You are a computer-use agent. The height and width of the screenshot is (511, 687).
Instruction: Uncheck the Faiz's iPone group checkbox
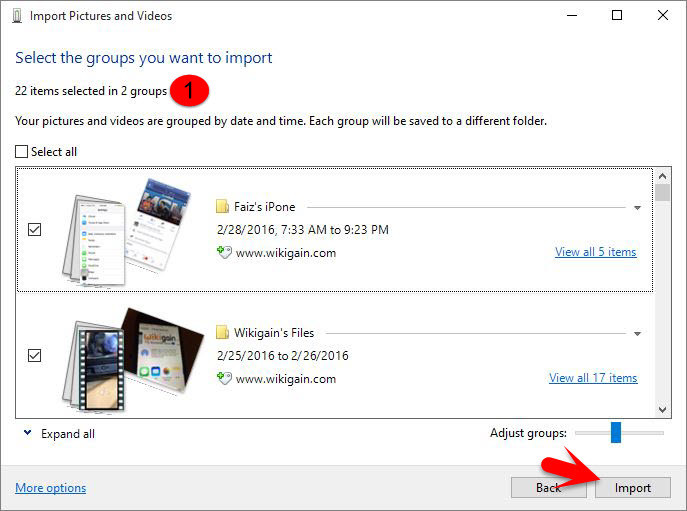click(35, 229)
